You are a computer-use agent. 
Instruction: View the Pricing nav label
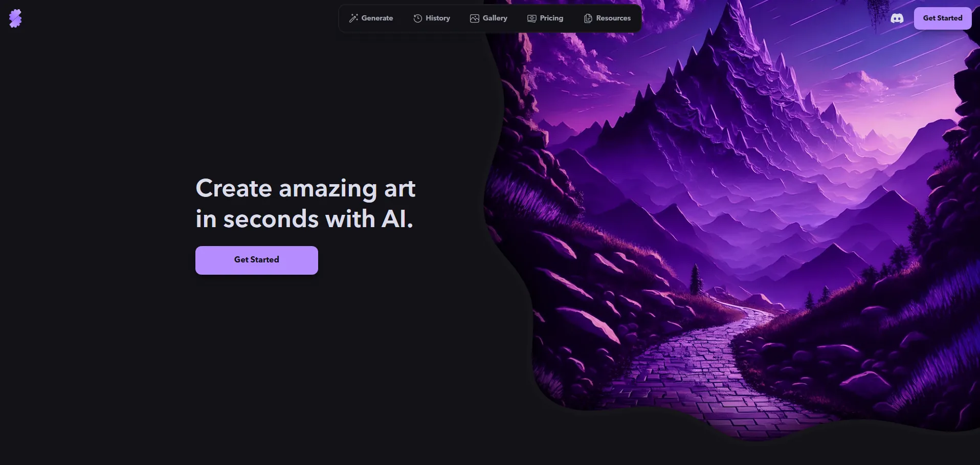(x=551, y=18)
